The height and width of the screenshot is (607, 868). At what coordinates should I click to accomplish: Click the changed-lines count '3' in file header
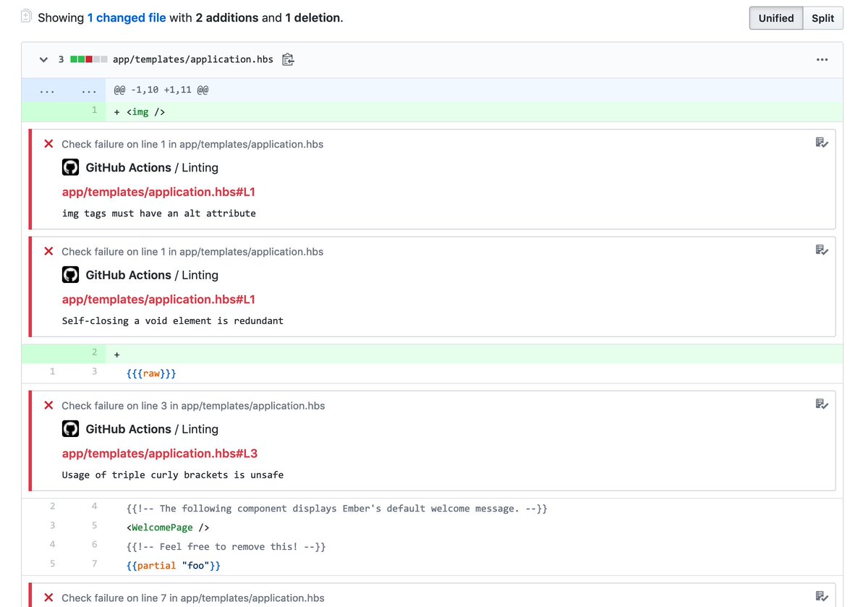click(x=61, y=59)
